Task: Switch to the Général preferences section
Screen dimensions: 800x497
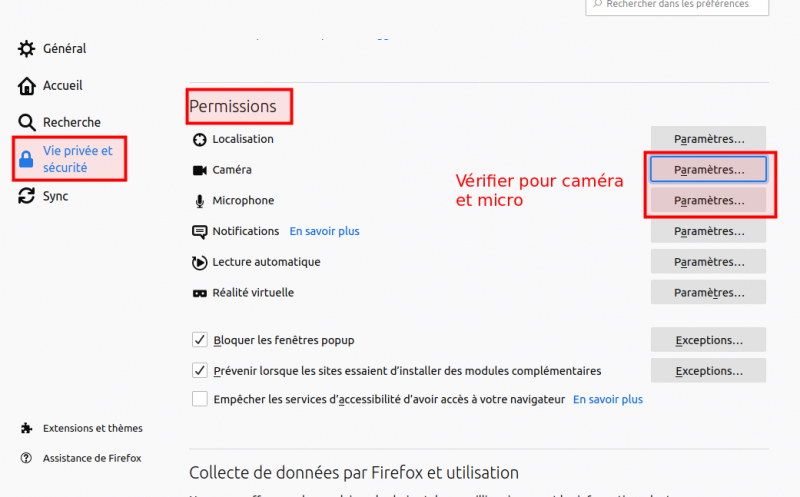Action: tap(64, 49)
